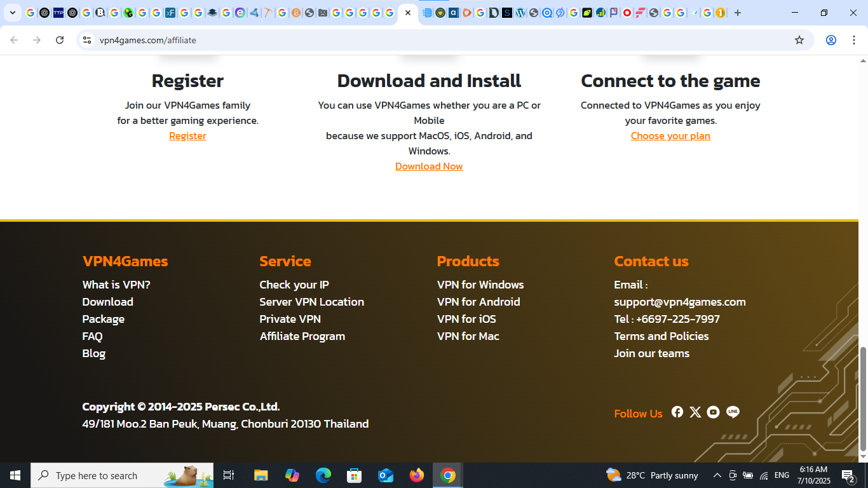Open Outlook from taskbar
This screenshot has height=488, width=868.
[386, 475]
